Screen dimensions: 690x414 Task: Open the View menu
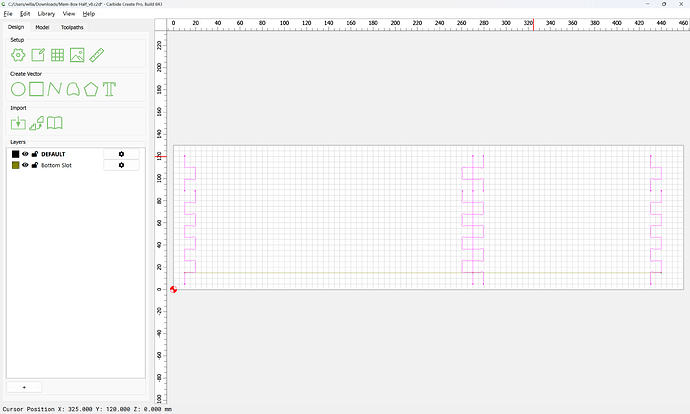69,14
